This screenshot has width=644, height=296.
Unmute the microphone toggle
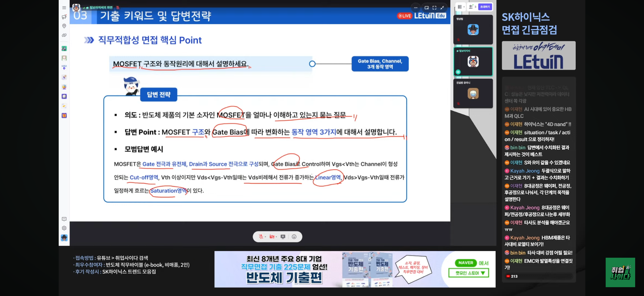click(x=261, y=237)
